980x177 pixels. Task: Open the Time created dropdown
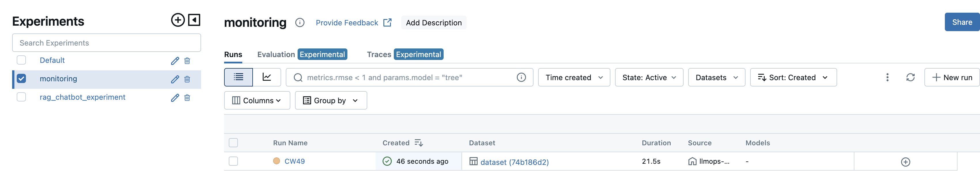tap(574, 77)
